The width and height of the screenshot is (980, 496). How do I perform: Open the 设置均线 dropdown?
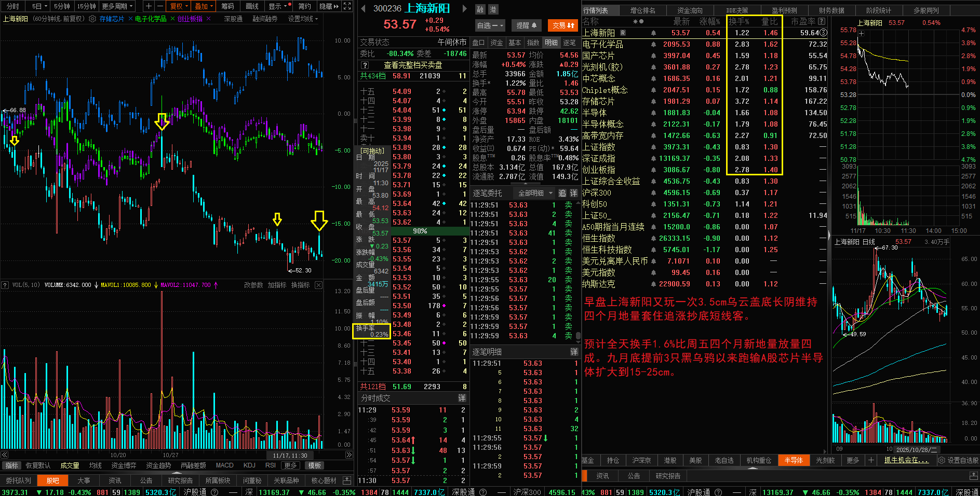pyautogui.click(x=303, y=19)
